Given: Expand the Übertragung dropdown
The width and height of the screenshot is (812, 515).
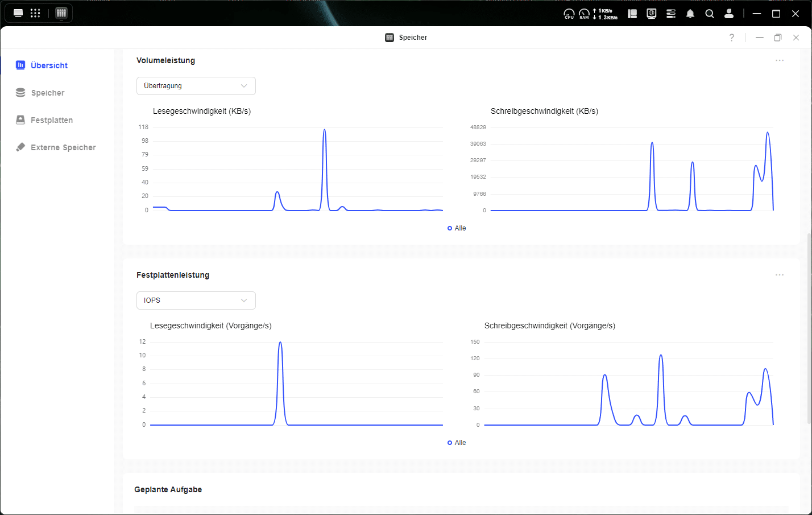Looking at the screenshot, I should pyautogui.click(x=196, y=86).
